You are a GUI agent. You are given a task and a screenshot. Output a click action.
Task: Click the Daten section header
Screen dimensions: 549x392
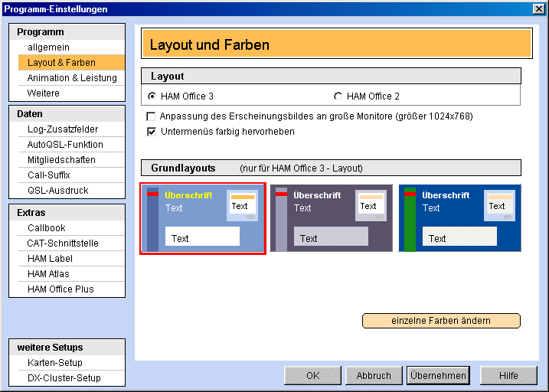[x=67, y=114]
